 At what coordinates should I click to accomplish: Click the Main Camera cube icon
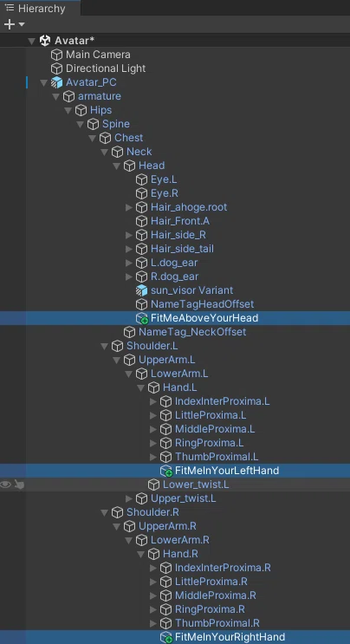56,55
